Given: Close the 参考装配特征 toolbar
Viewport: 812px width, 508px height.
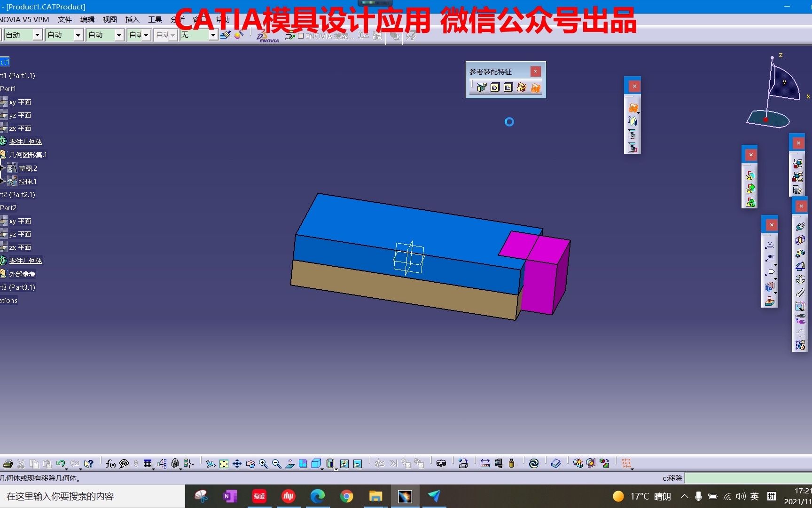Looking at the screenshot, I should click(535, 71).
